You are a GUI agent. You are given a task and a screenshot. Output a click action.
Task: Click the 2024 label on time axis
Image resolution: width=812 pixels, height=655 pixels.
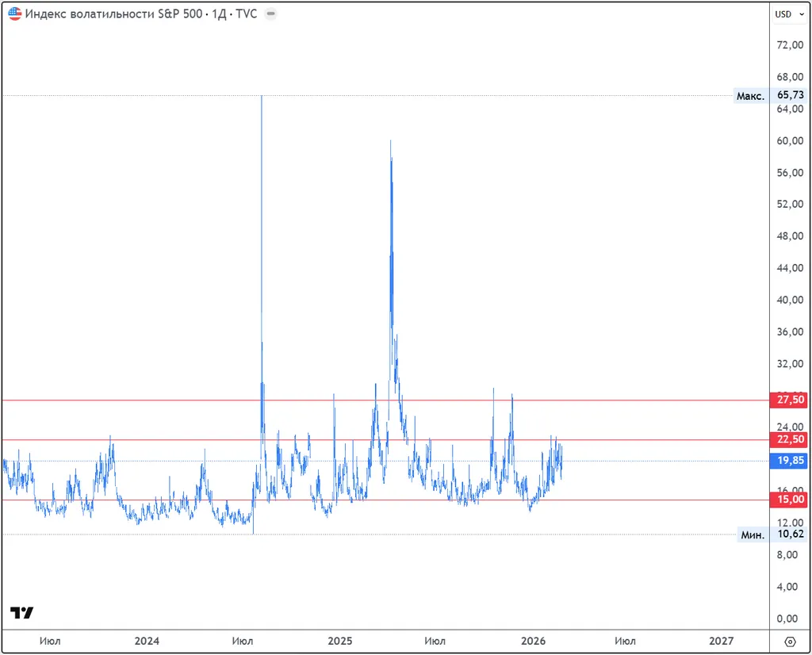pos(147,641)
